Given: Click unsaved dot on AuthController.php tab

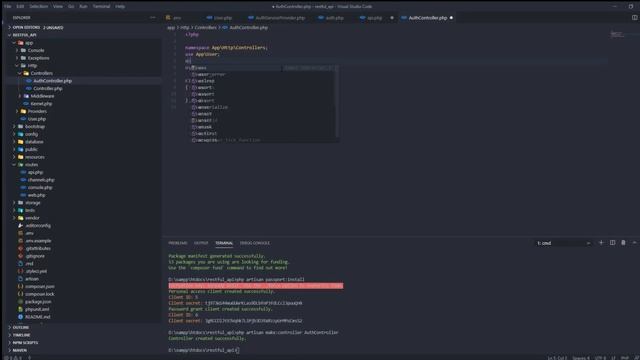Looking at the screenshot, I should [451, 18].
